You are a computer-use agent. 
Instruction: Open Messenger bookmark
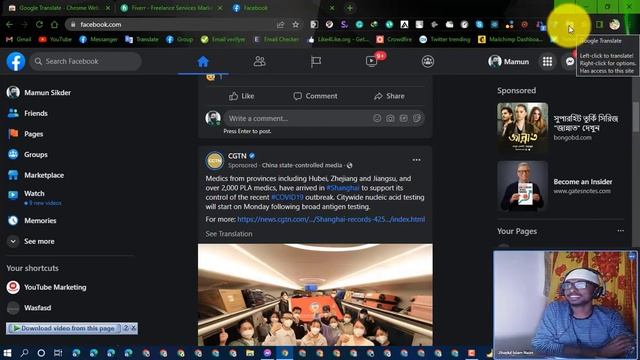point(98,39)
